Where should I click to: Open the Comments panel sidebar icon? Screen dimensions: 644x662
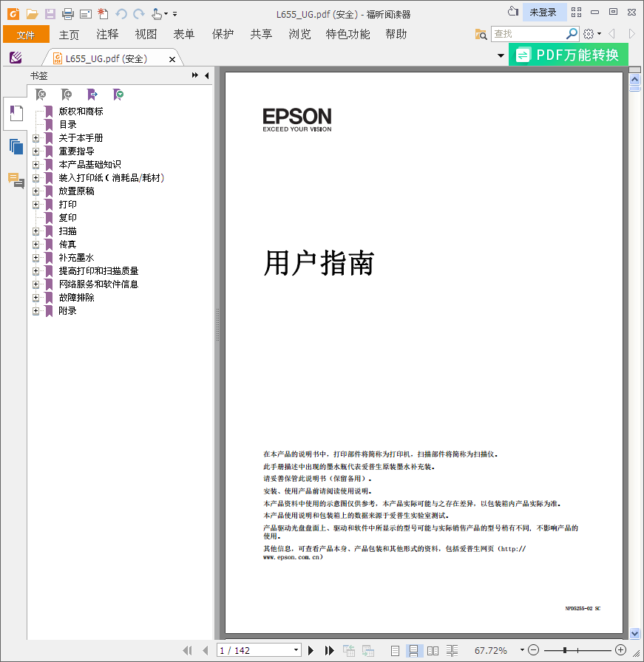point(16,180)
